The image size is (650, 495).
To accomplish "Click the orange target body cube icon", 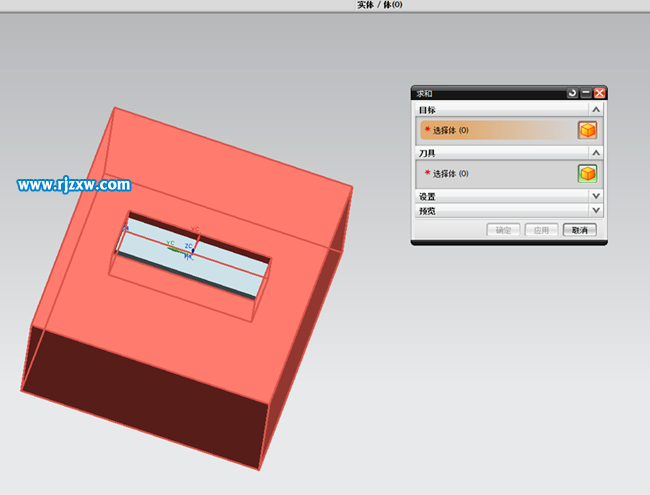I will point(588,130).
